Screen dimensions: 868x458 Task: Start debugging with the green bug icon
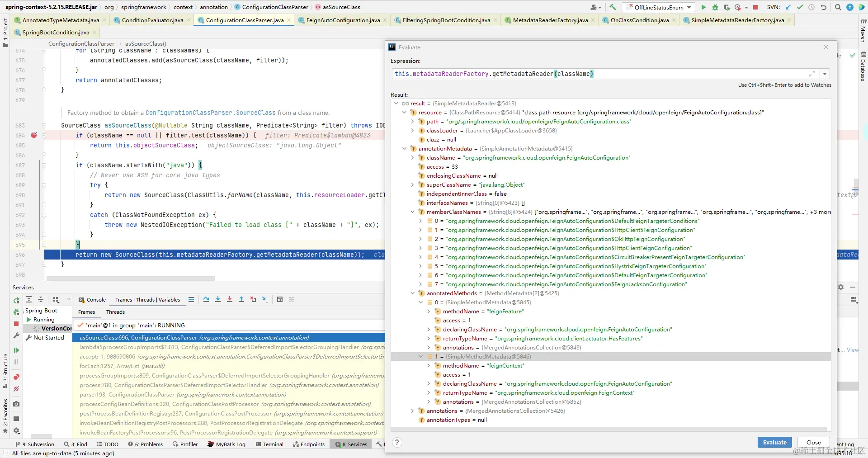[715, 7]
